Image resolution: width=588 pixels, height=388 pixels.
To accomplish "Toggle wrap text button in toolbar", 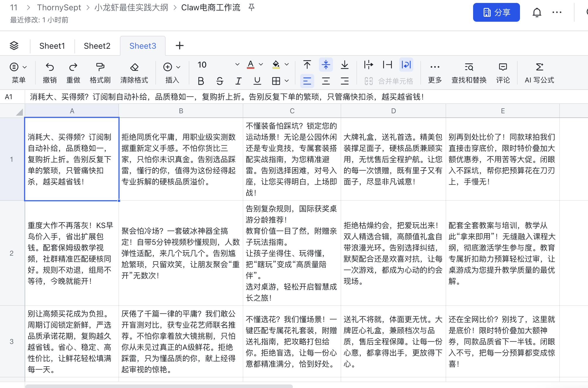I will click(406, 65).
